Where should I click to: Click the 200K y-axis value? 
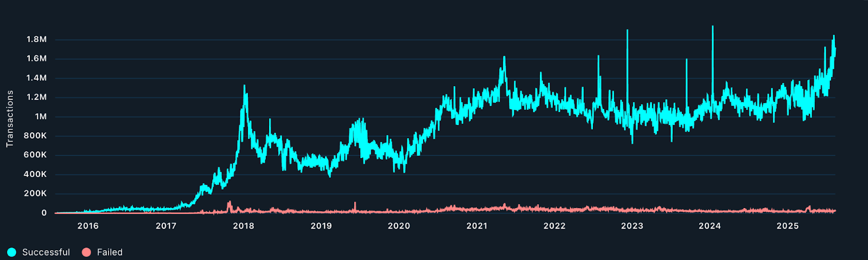point(35,193)
